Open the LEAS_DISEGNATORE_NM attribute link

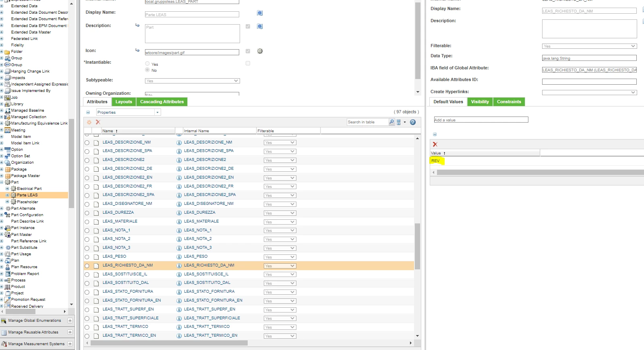127,204
